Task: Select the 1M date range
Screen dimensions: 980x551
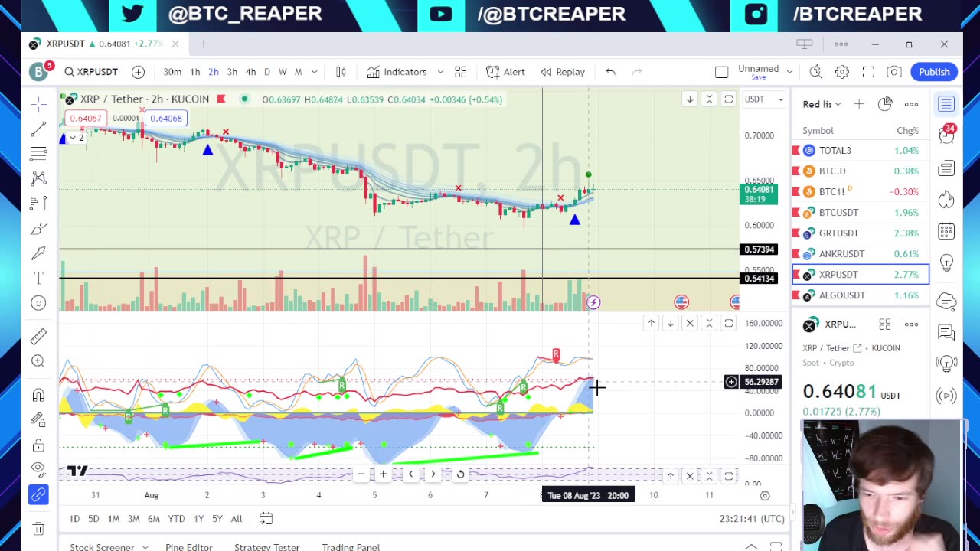Action: tap(113, 519)
